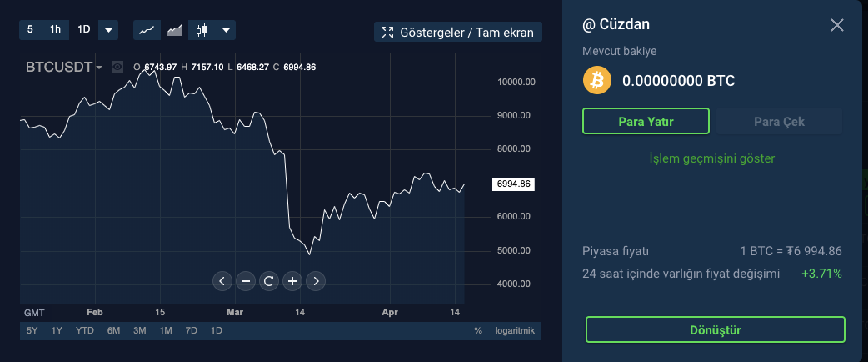This screenshot has height=362, width=868.
Task: Reset the chart view with the refresh icon
Action: 269,281
